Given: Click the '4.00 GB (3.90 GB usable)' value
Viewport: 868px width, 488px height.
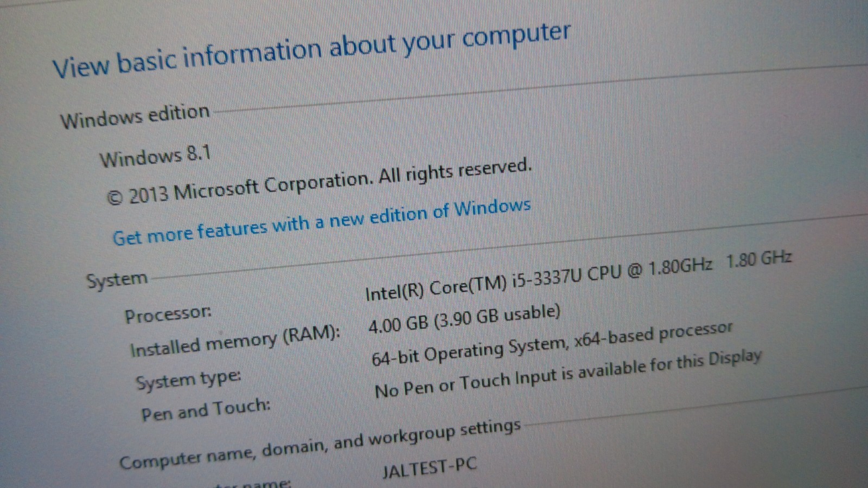Looking at the screenshot, I should tap(464, 319).
